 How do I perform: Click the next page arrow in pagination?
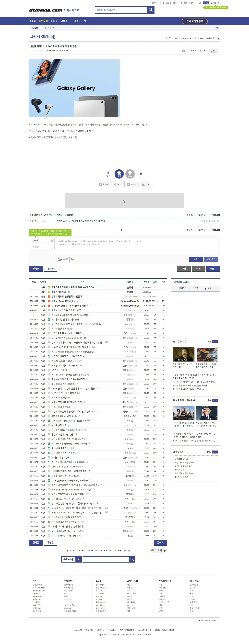[x=125, y=551]
